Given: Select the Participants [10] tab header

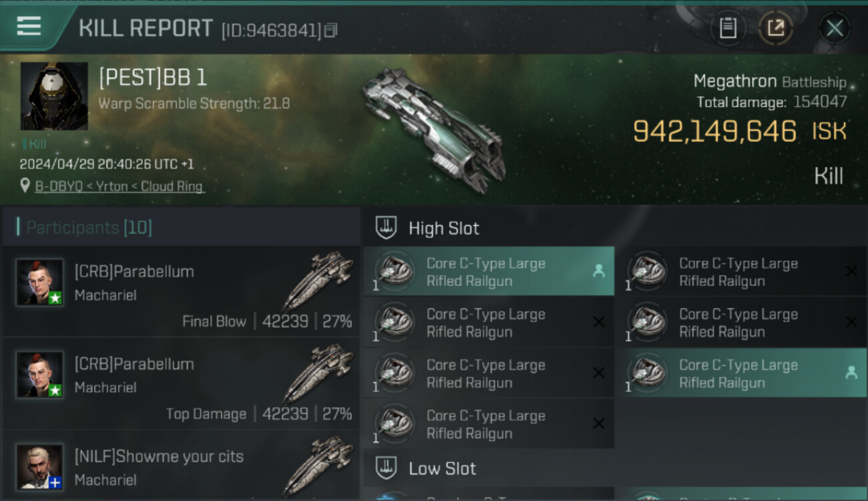Looking at the screenshot, I should 89,228.
